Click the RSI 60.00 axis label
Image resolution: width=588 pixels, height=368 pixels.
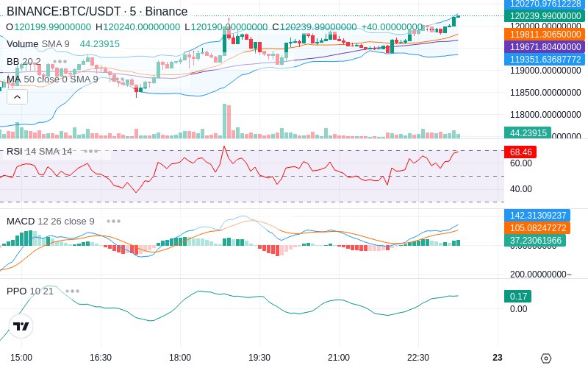click(521, 163)
